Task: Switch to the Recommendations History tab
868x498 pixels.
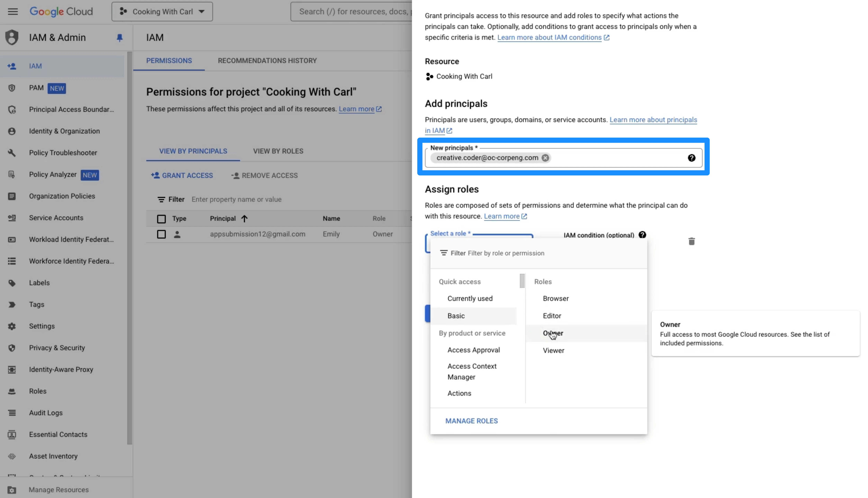Action: click(267, 61)
